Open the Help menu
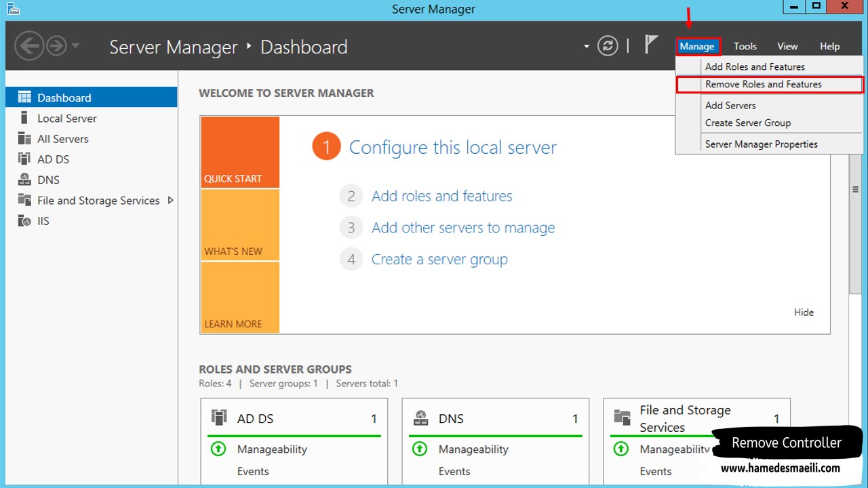The width and height of the screenshot is (868, 488). click(829, 46)
